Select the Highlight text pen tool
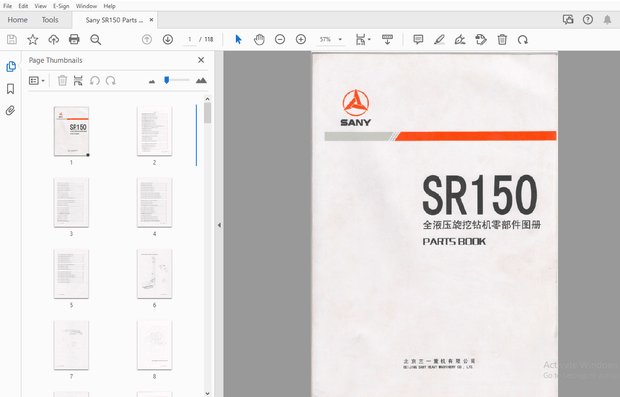 tap(439, 40)
